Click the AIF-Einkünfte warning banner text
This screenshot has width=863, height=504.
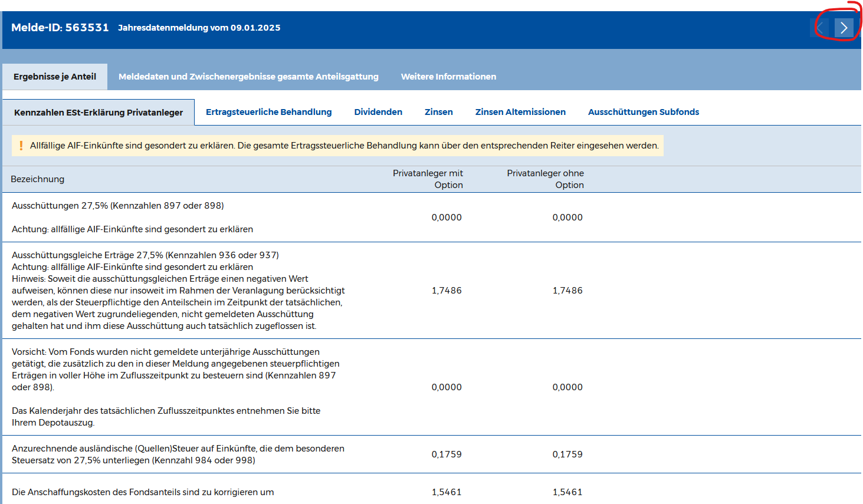344,146
